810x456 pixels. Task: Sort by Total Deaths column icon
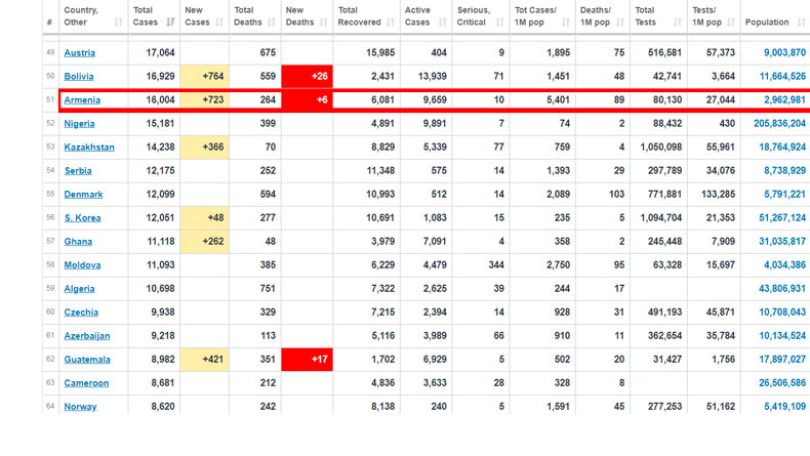272,22
